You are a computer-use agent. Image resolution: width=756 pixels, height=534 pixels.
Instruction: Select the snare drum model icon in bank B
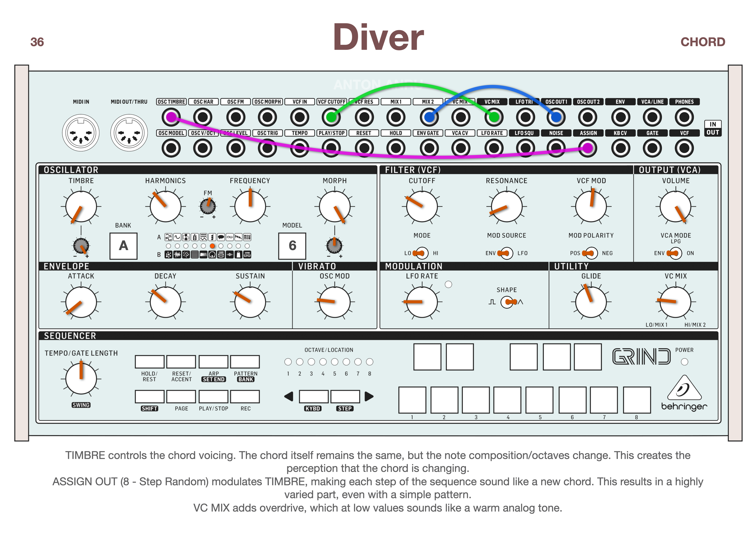coord(221,255)
